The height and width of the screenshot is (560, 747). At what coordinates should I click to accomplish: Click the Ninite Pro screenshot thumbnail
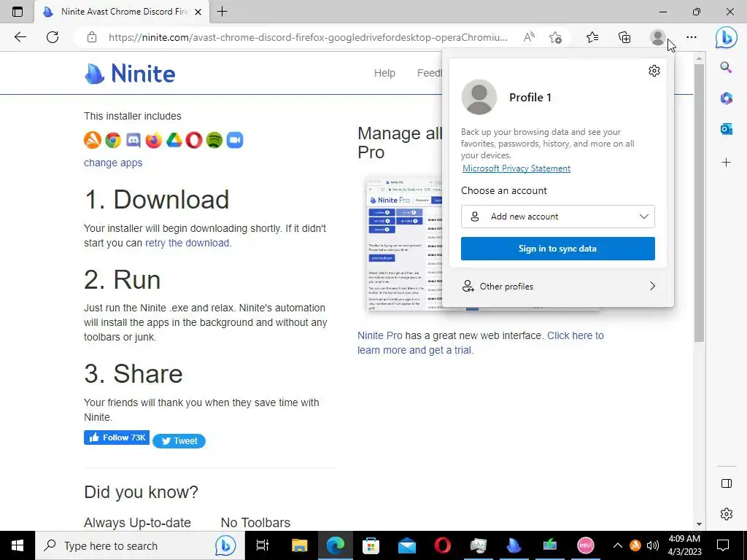(x=406, y=244)
